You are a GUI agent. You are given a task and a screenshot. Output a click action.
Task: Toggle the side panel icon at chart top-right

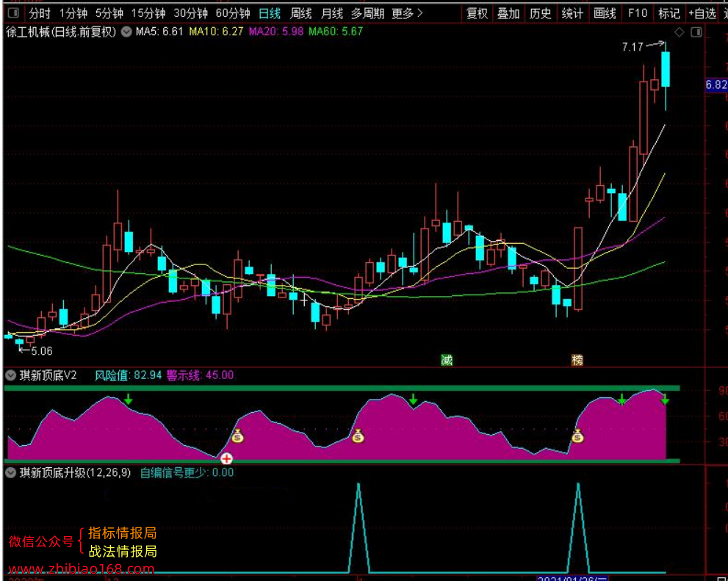coord(696,32)
